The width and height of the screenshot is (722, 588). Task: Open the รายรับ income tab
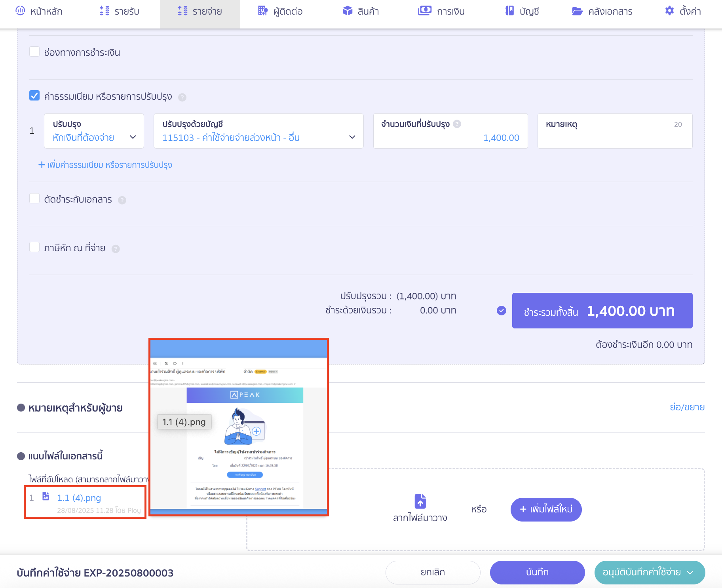click(x=119, y=11)
